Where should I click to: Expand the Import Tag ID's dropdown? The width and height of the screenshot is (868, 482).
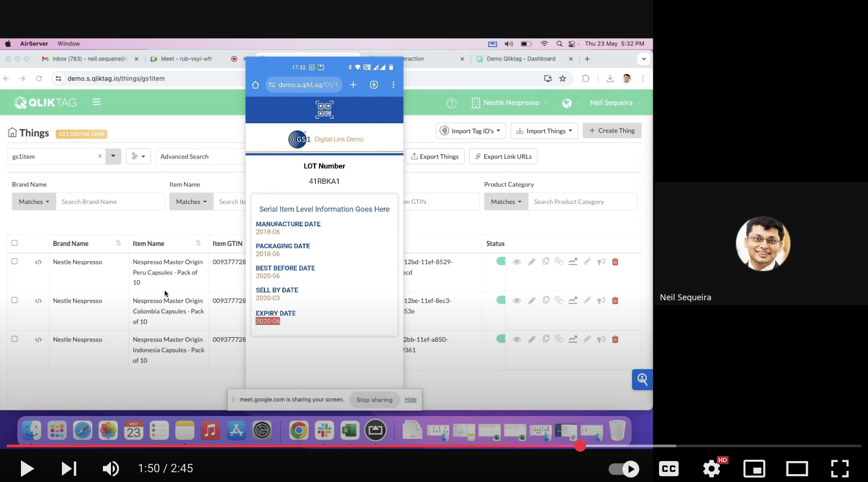pos(471,131)
